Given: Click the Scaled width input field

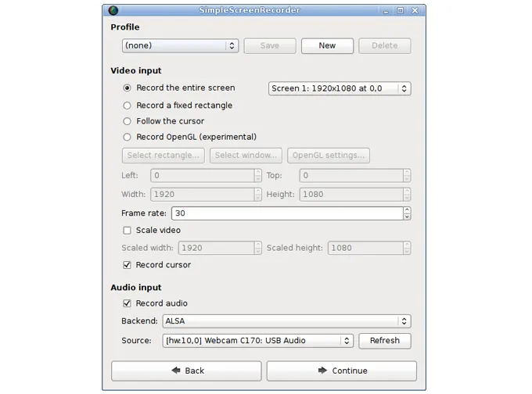Looking at the screenshot, I should (x=217, y=248).
